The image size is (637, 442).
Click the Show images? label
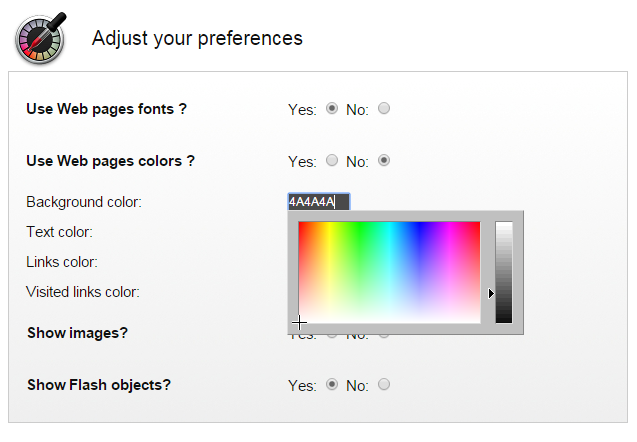pos(77,332)
